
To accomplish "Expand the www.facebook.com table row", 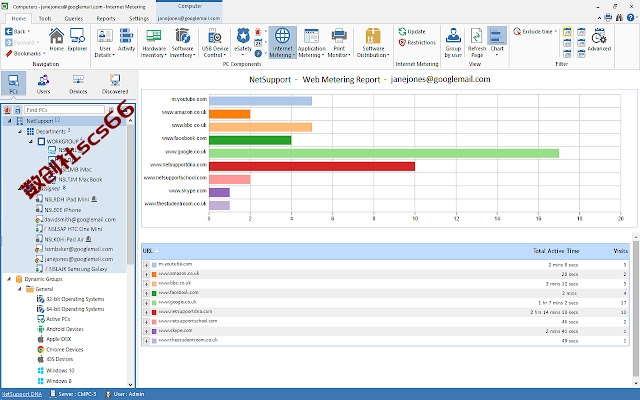I will [146, 293].
